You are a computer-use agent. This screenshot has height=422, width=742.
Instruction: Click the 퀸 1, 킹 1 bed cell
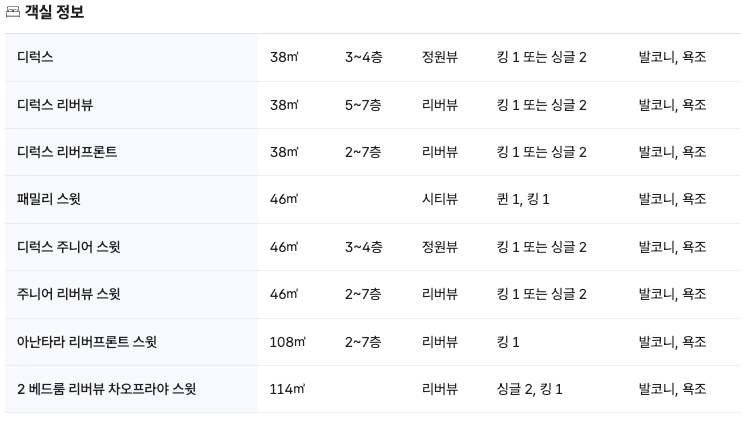coord(523,199)
